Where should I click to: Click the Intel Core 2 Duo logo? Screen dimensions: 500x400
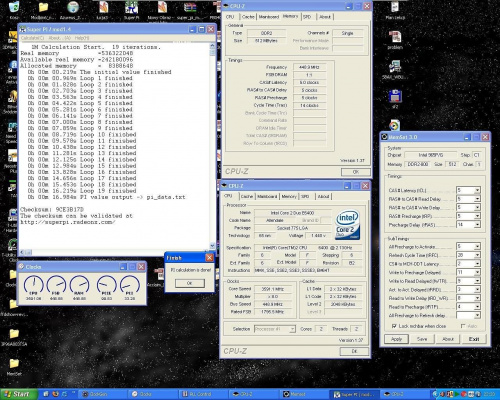point(347,225)
